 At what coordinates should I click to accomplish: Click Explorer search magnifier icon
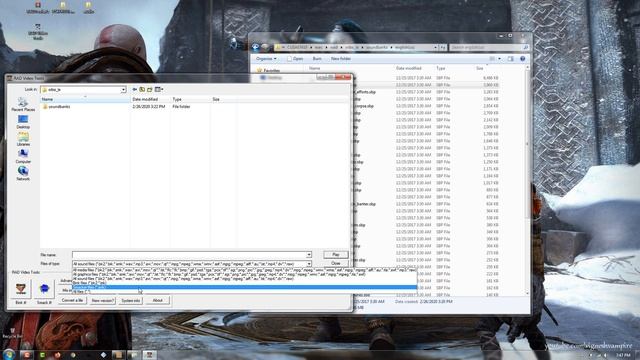(525, 48)
